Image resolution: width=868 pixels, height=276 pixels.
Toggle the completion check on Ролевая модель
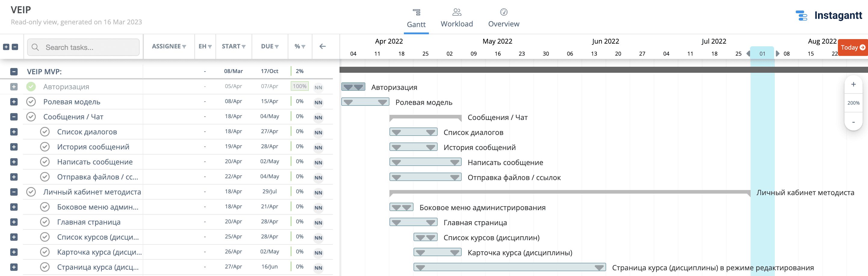[x=31, y=102]
